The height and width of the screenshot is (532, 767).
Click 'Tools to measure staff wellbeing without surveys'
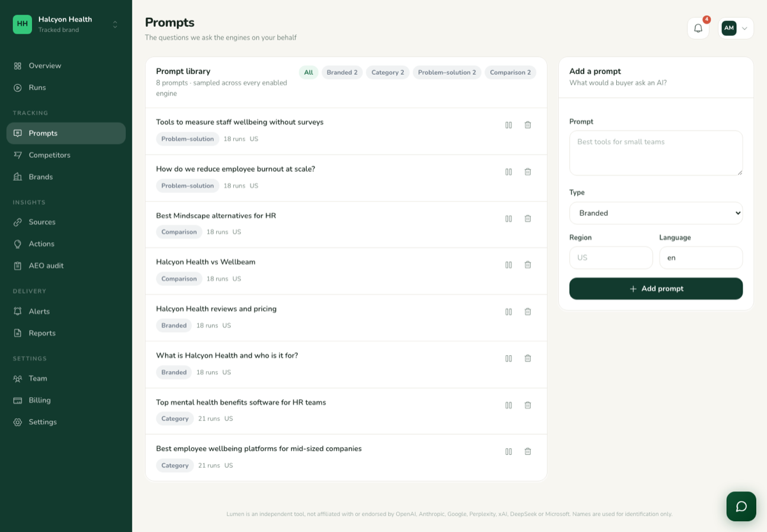240,122
